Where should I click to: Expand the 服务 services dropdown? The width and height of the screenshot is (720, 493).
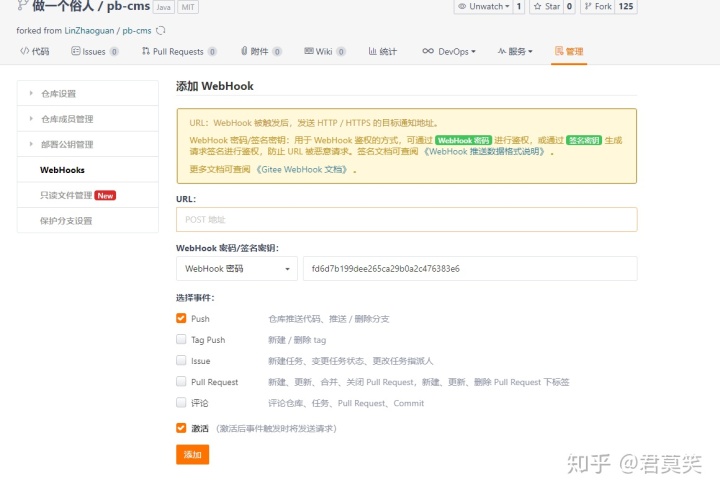(x=515, y=51)
